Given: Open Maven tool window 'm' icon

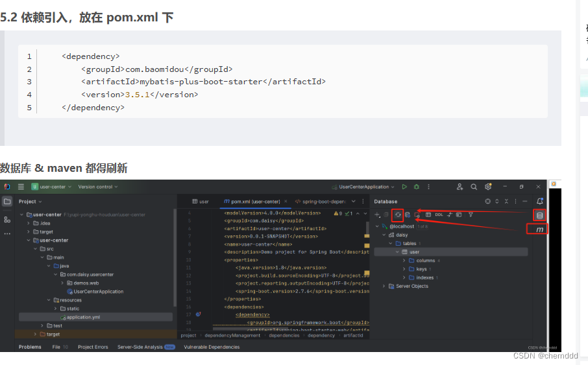Looking at the screenshot, I should click(539, 230).
